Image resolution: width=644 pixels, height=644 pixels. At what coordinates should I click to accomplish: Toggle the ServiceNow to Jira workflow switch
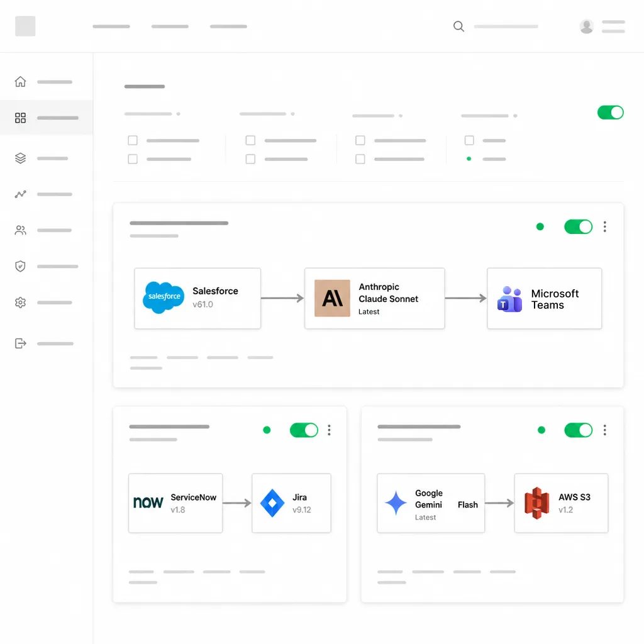tap(304, 430)
